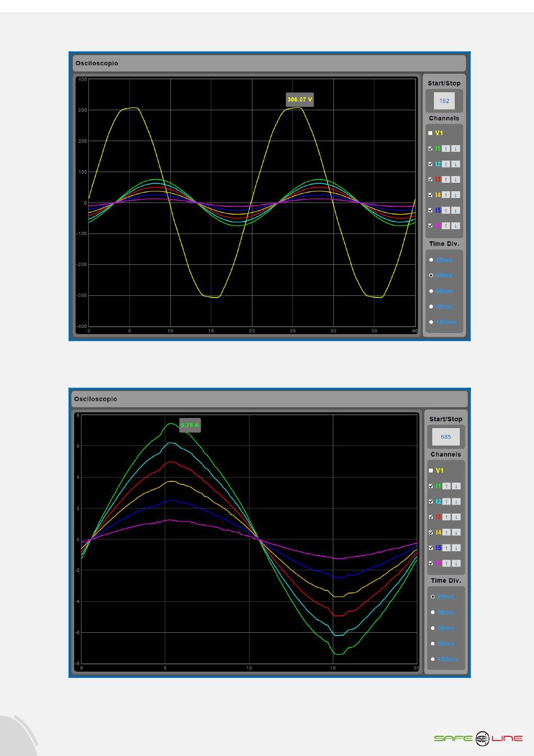Click I2 up arrow in lower oscilloscope
Viewport: 534px width, 756px height.
(447, 501)
